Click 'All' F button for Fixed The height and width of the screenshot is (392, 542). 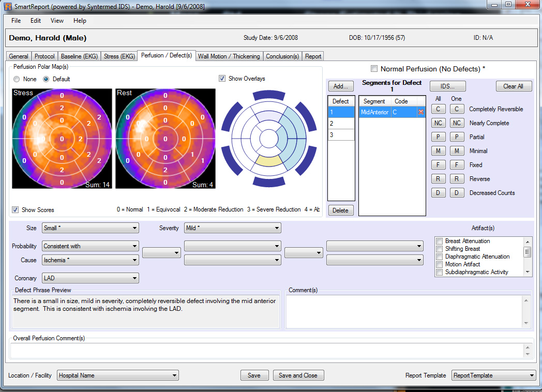point(438,165)
